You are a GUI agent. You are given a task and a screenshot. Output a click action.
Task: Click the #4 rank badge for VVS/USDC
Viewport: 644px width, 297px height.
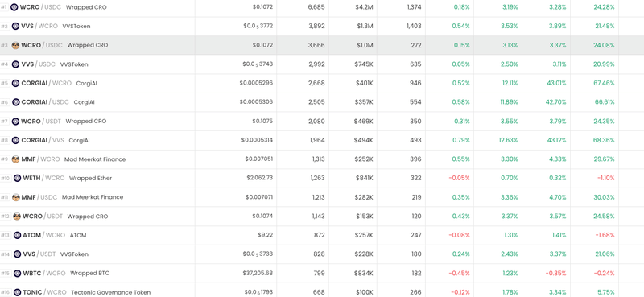pos(5,64)
